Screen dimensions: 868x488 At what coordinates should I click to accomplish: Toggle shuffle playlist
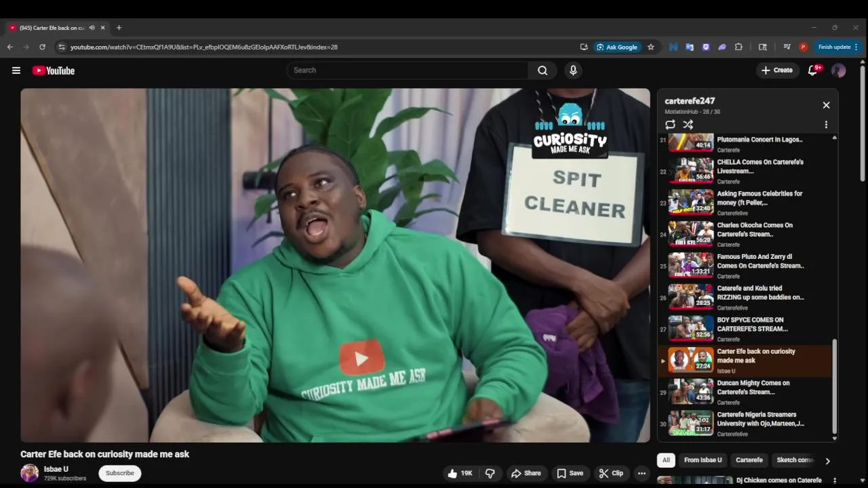[688, 125]
